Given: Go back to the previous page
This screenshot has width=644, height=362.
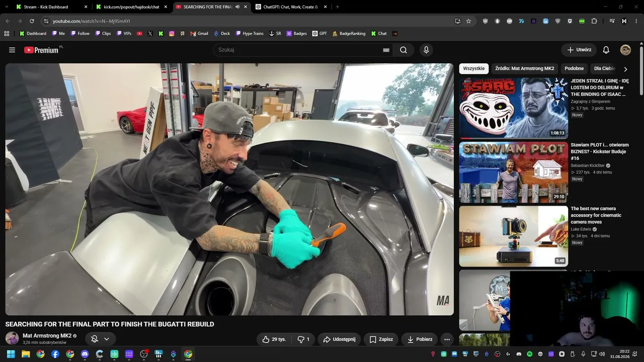Looking at the screenshot, I should click(8, 21).
